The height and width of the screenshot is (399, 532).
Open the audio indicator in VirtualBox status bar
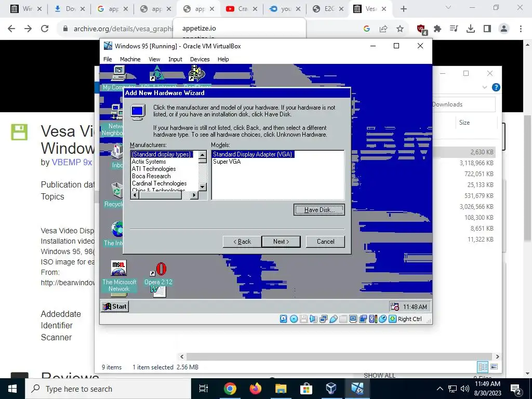click(313, 319)
